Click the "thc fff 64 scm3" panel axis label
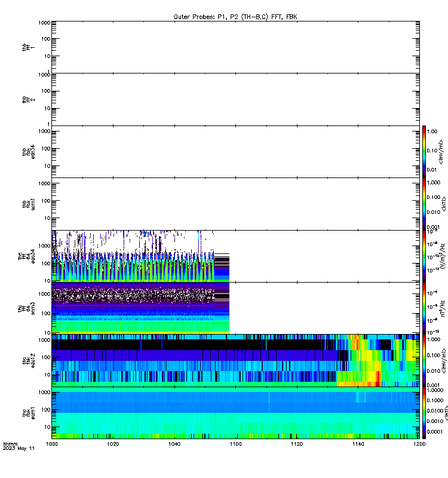 point(26,308)
